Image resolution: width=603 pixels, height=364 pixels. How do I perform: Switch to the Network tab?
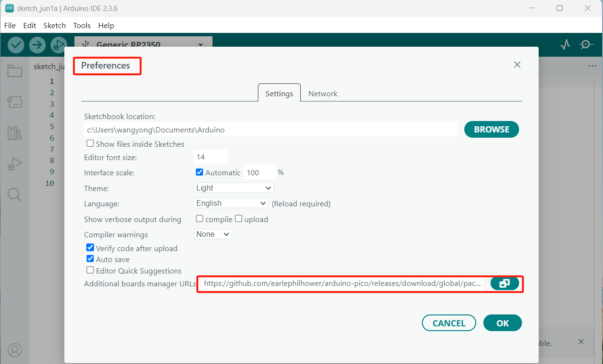[323, 93]
